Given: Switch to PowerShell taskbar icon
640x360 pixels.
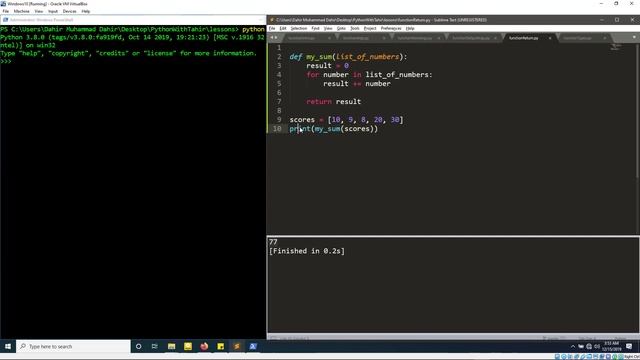Looking at the screenshot, I should click(x=253, y=346).
